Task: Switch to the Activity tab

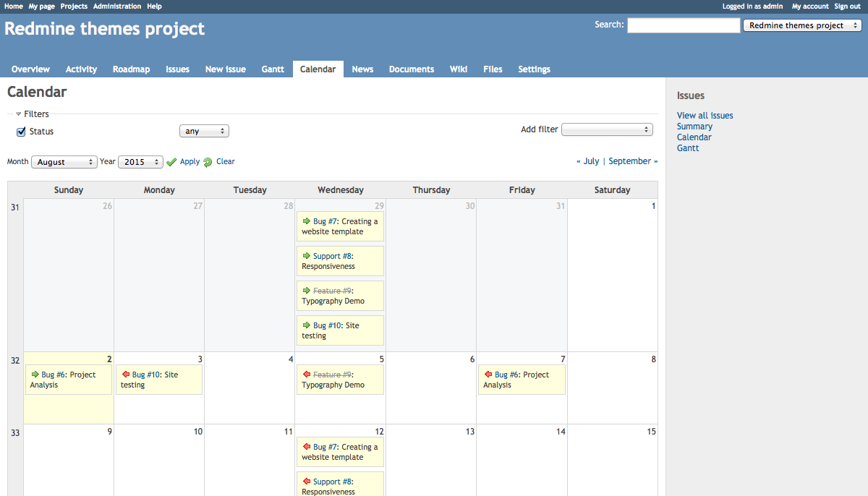Action: [81, 69]
